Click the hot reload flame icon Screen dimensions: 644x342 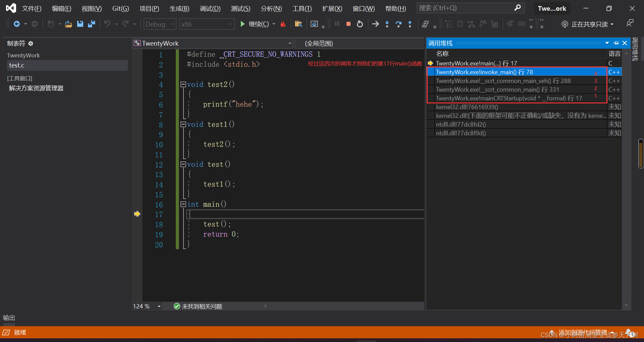[283, 24]
